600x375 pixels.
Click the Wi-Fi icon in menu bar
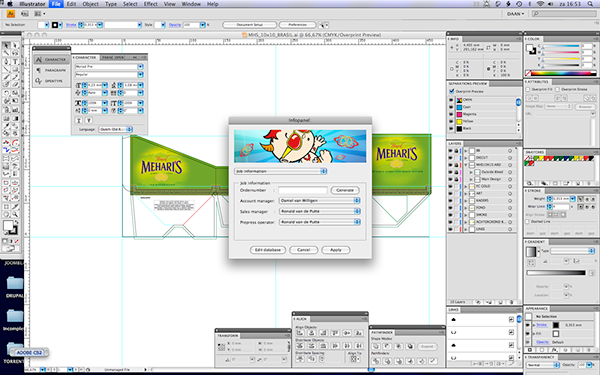click(540, 4)
